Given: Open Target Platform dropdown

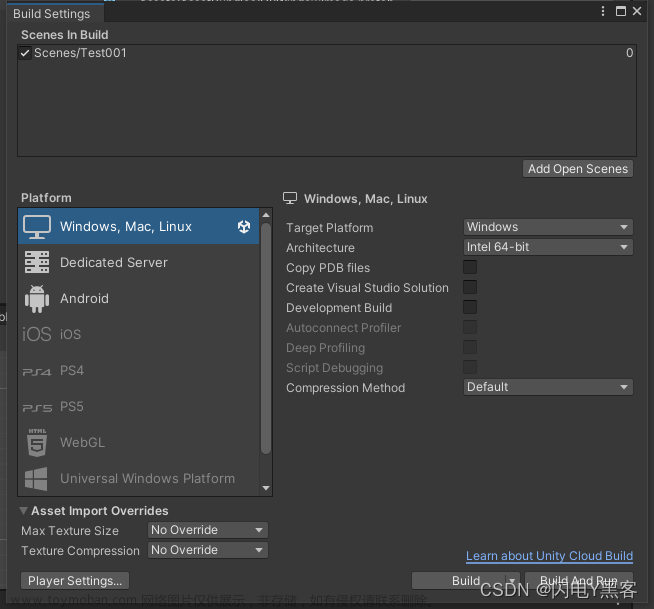Looking at the screenshot, I should (548, 227).
